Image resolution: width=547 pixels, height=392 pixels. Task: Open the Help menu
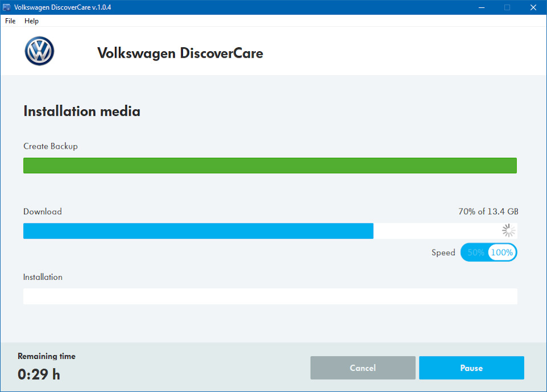31,21
